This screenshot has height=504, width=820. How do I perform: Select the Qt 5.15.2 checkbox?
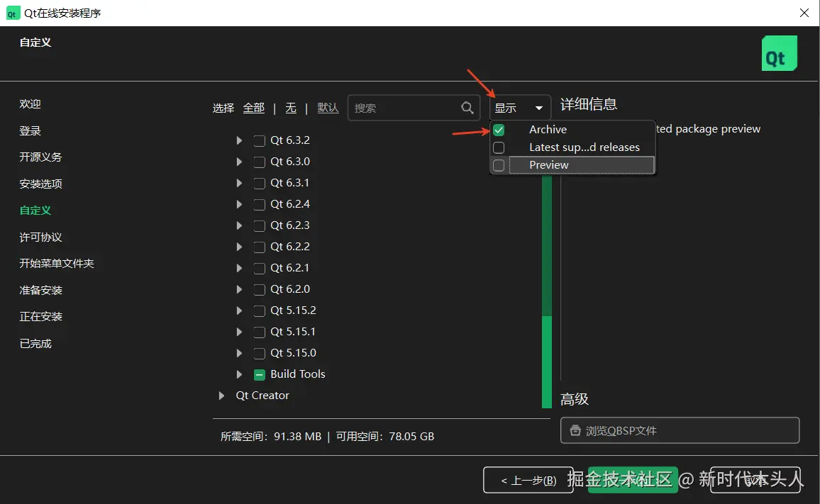(x=260, y=311)
